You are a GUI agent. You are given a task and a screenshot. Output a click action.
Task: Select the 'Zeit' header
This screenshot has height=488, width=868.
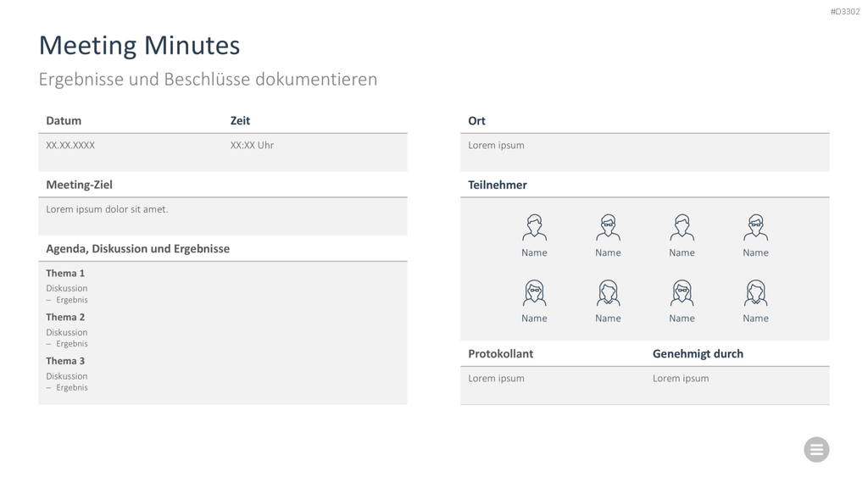click(240, 120)
